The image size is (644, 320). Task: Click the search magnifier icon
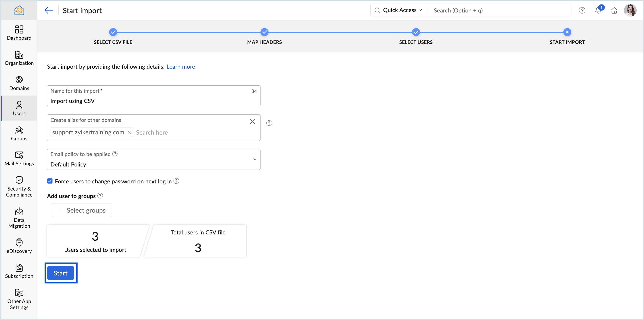coord(377,10)
